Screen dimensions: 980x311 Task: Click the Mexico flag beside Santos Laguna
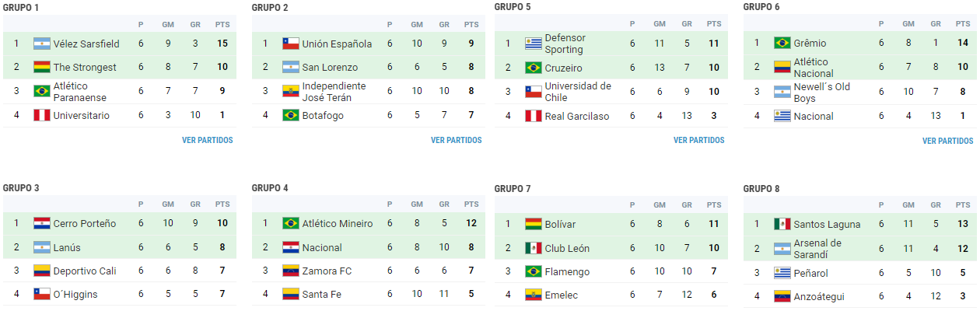click(x=782, y=224)
